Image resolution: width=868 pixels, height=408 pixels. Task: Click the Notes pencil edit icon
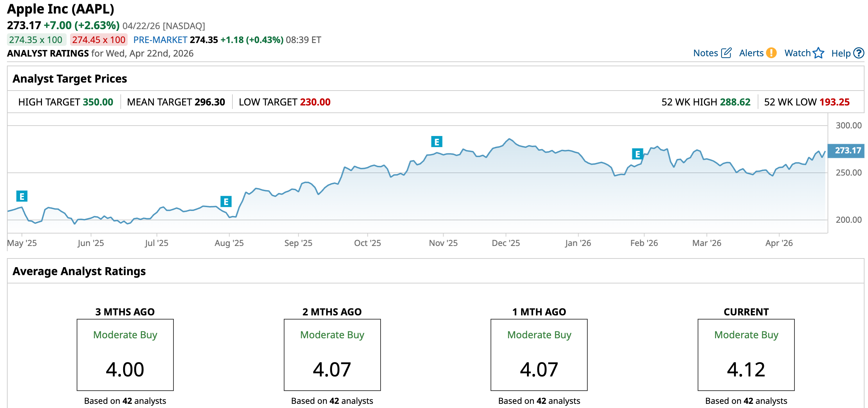point(726,53)
